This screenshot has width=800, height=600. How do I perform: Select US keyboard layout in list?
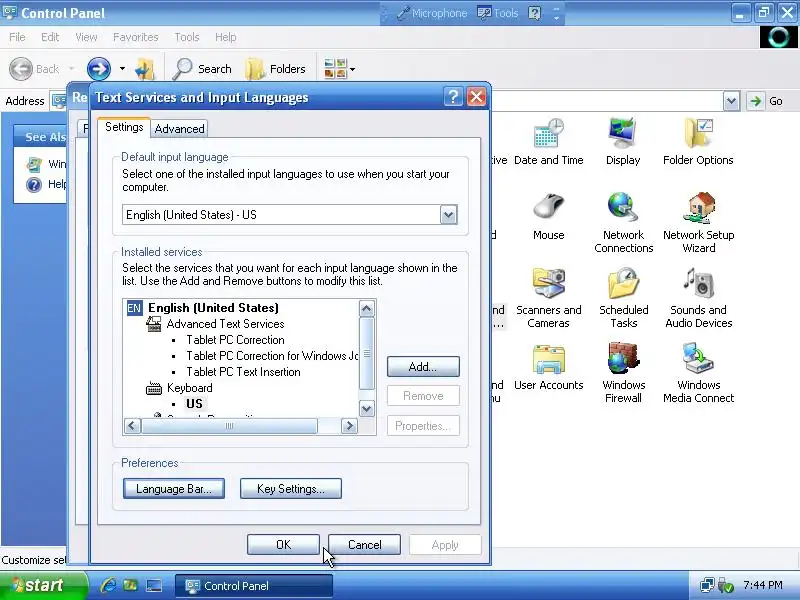194,404
